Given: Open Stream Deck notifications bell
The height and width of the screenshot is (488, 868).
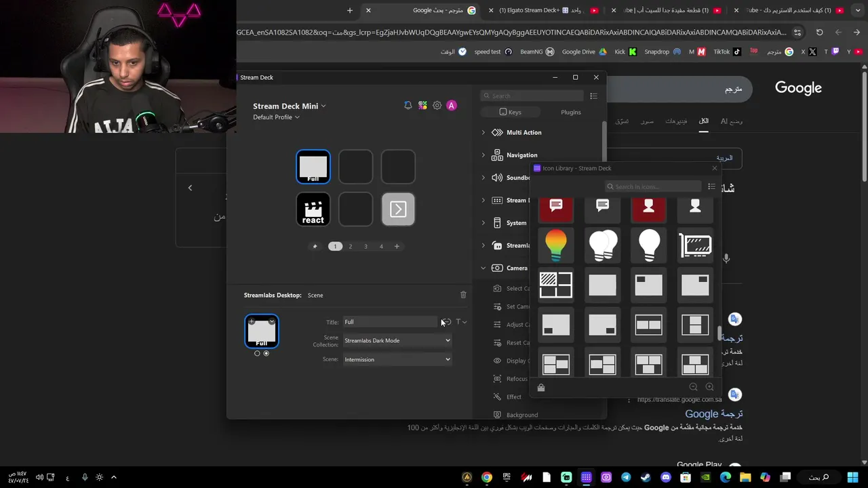Looking at the screenshot, I should coord(408,106).
